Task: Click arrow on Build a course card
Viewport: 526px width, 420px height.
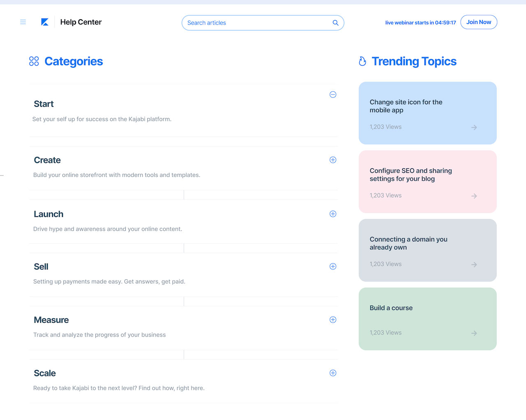Action: coord(474,333)
